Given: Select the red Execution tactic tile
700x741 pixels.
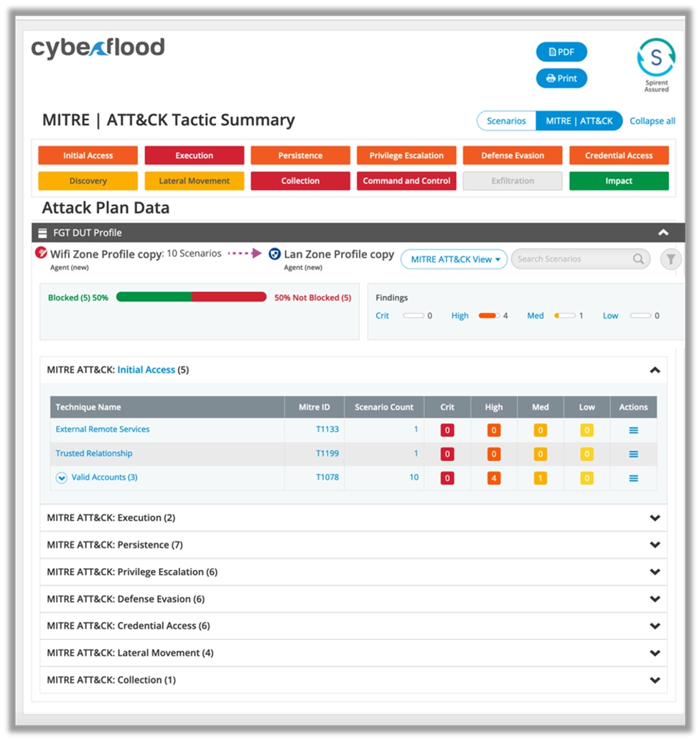Looking at the screenshot, I should point(194,156).
